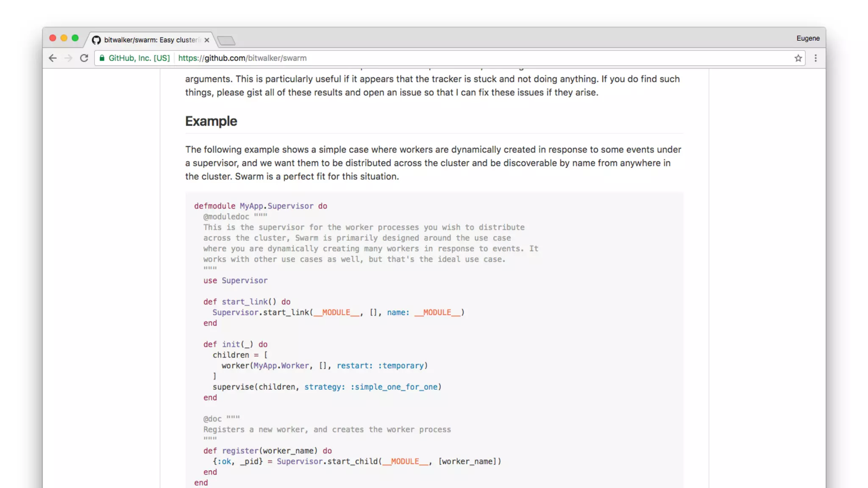Select the bitwalker/swarm browser tab
This screenshot has width=868, height=488.
pos(150,40)
